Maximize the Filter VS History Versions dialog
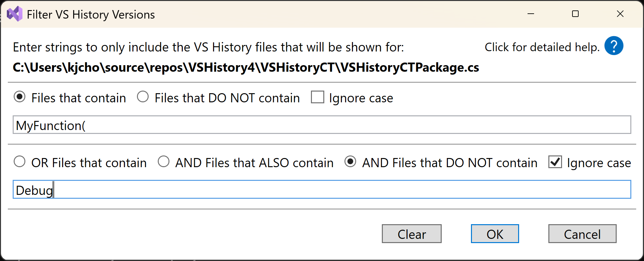 [x=575, y=14]
